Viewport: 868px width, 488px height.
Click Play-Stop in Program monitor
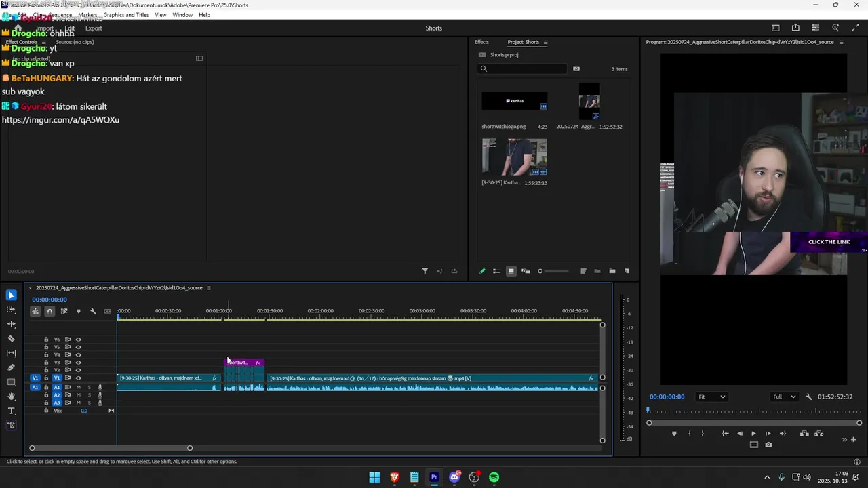coord(753,434)
